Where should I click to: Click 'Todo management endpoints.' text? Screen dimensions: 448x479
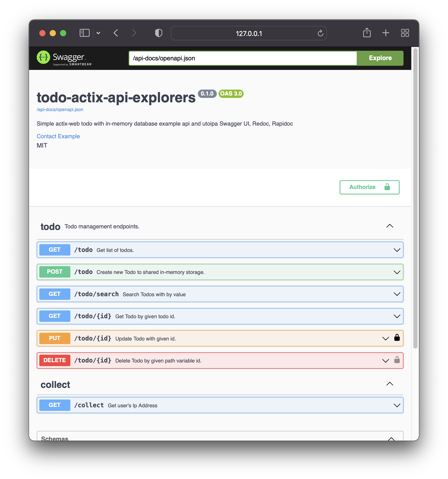pyautogui.click(x=102, y=227)
